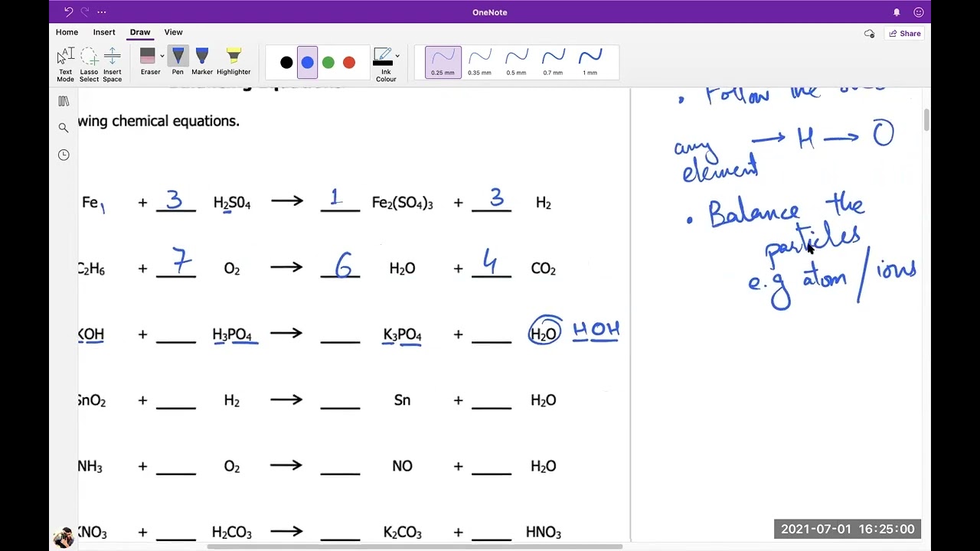Select the Marker tool
The height and width of the screenshot is (551, 980).
[202, 62]
